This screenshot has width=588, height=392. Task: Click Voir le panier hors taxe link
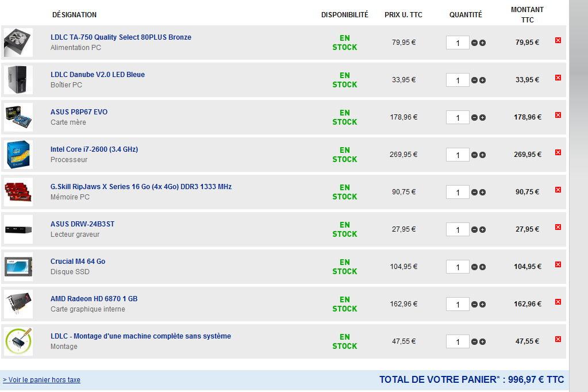coord(41,379)
